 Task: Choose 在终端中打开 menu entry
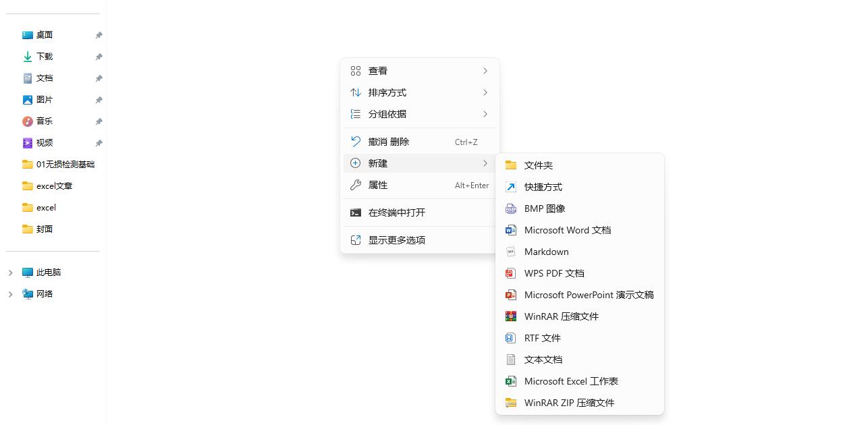(420, 213)
